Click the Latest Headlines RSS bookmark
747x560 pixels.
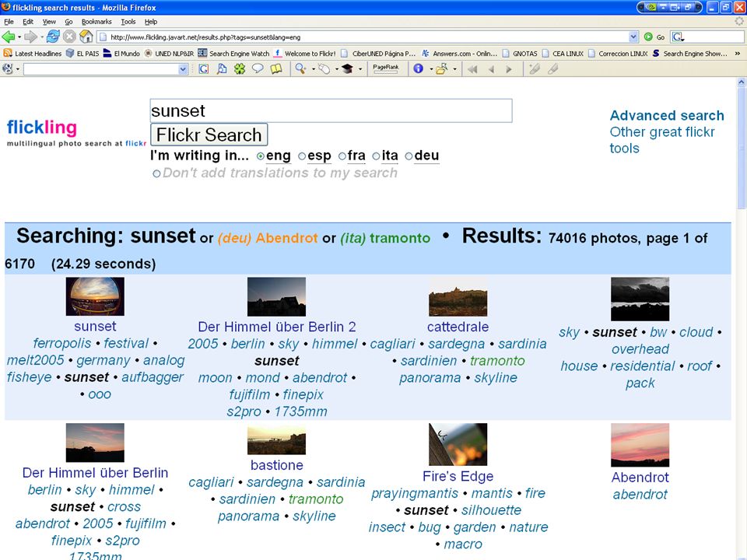tap(33, 54)
